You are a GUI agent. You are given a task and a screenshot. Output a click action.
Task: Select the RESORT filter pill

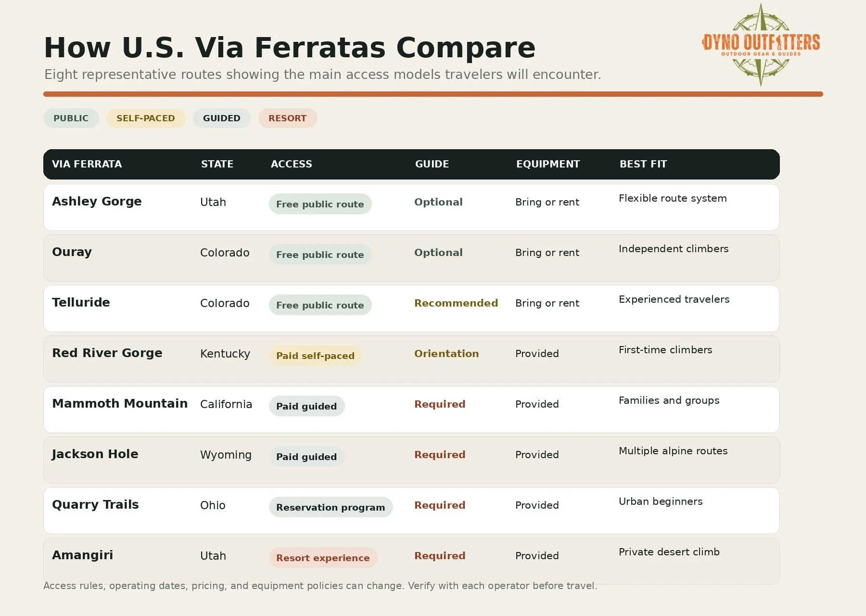pos(288,118)
